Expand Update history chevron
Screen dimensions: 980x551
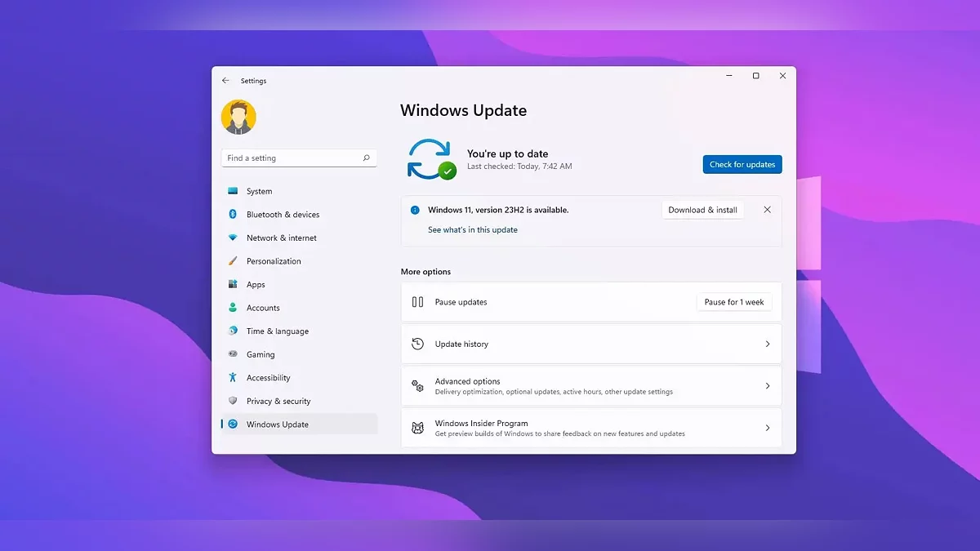click(x=768, y=344)
